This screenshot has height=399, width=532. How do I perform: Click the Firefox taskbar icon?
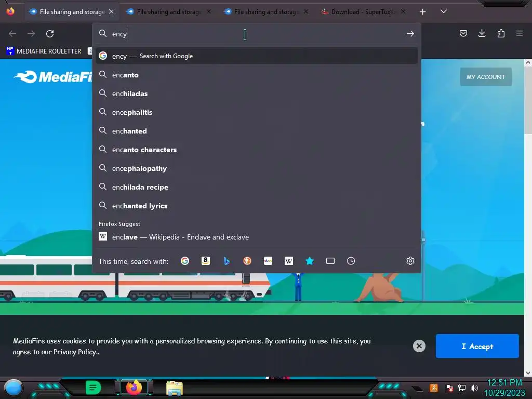tap(134, 388)
